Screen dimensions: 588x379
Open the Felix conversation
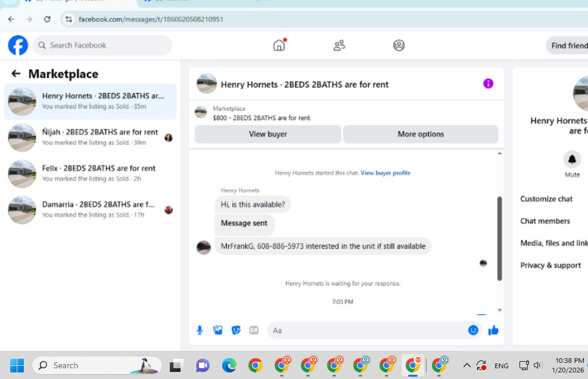[91, 173]
